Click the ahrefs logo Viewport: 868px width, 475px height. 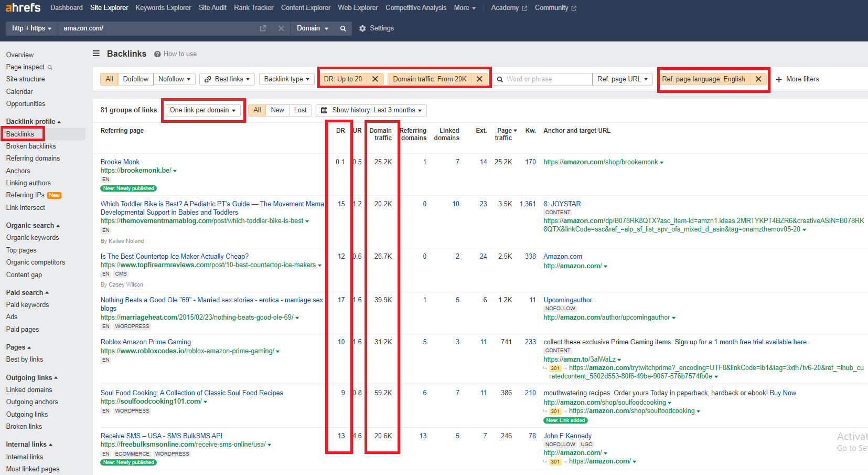pos(23,7)
